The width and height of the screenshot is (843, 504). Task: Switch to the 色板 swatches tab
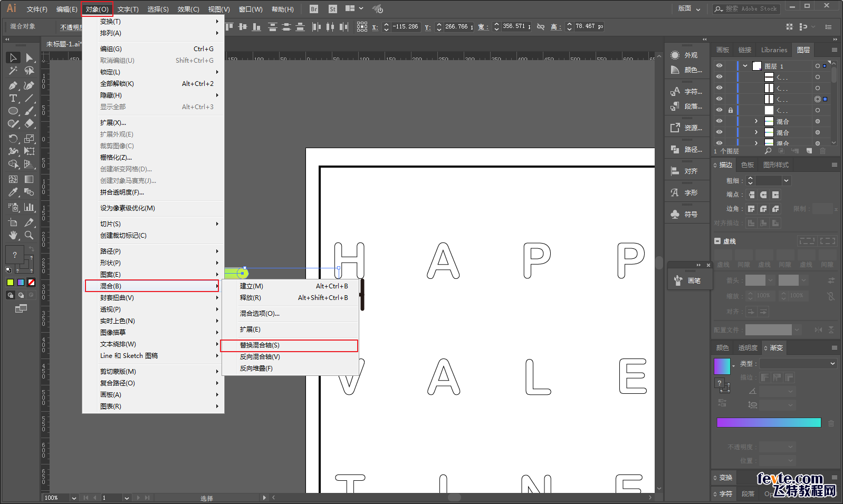point(748,165)
